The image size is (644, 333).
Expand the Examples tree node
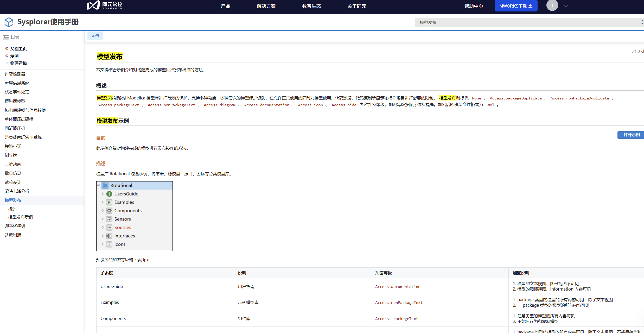coord(103,202)
